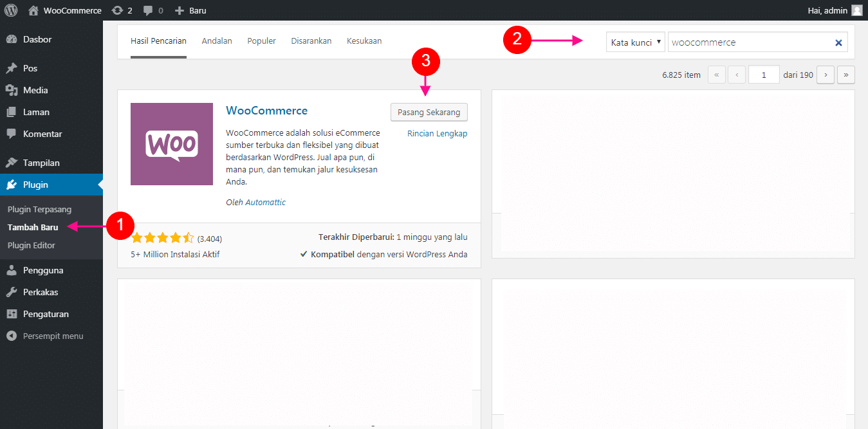Select the Plugin menu in sidebar

(x=51, y=185)
